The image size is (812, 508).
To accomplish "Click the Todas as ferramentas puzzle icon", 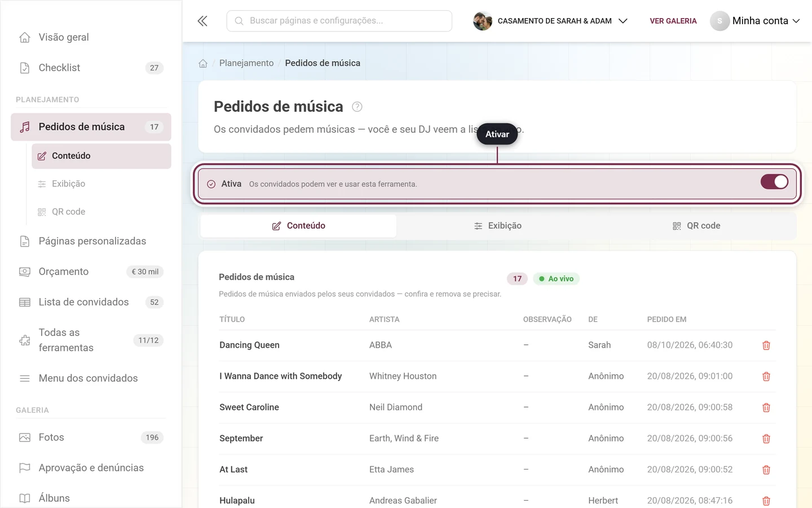I will [x=25, y=340].
